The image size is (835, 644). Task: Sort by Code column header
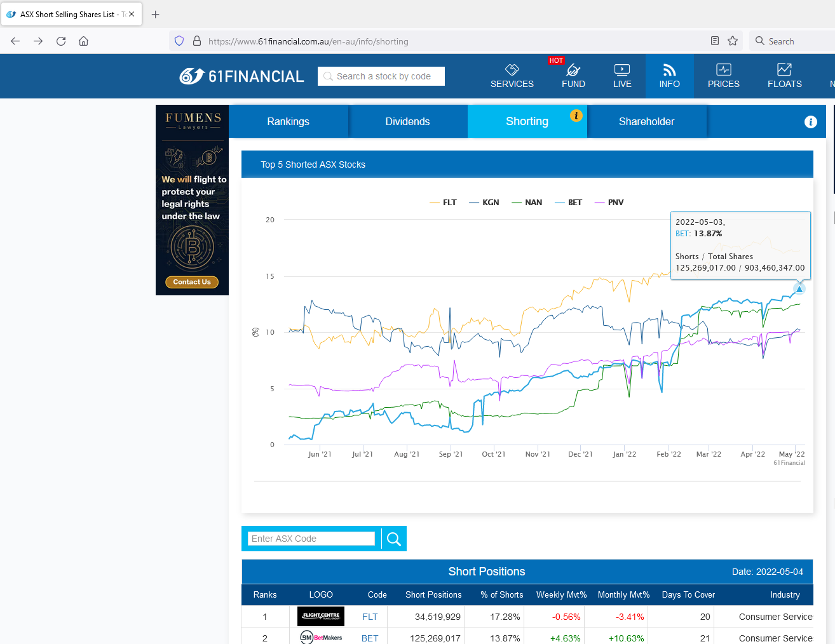click(x=377, y=595)
